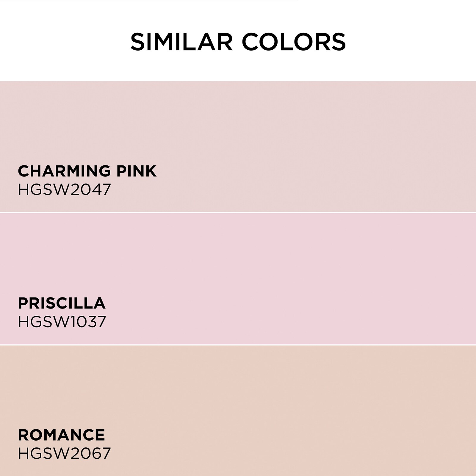Click the digits 1037 in Priscilla's code
The height and width of the screenshot is (476, 476).
click(88, 322)
